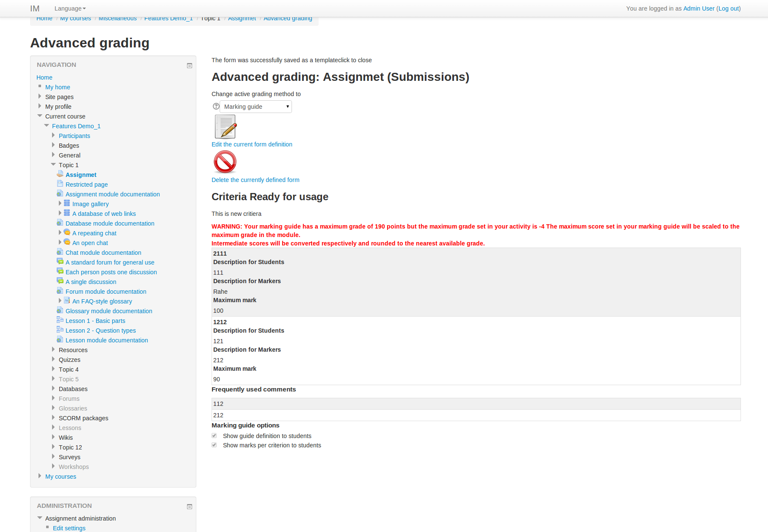The width and height of the screenshot is (768, 532).
Task: Click the red delete form icon
Action: click(x=225, y=162)
